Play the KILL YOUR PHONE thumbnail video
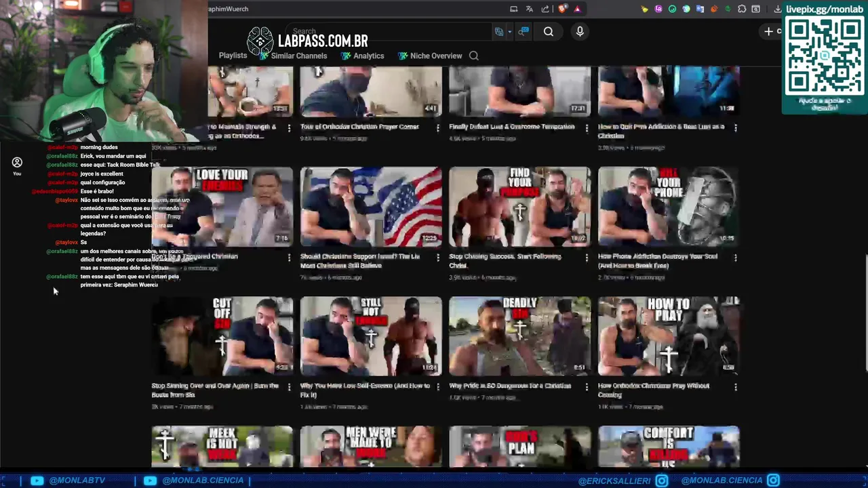868x488 pixels. pyautogui.click(x=669, y=207)
